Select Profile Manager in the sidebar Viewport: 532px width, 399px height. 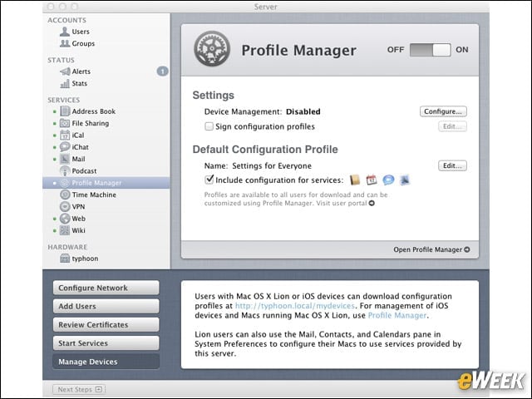[106, 183]
